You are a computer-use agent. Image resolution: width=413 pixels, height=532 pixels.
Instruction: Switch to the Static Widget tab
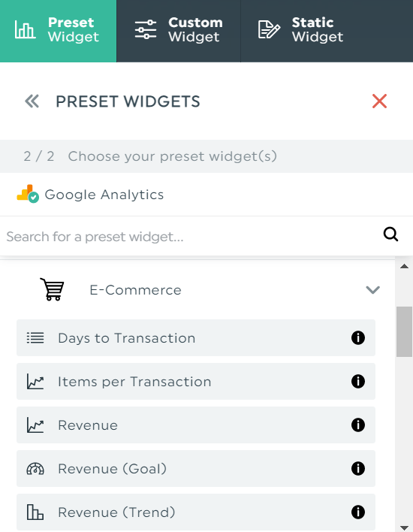pyautogui.click(x=327, y=31)
